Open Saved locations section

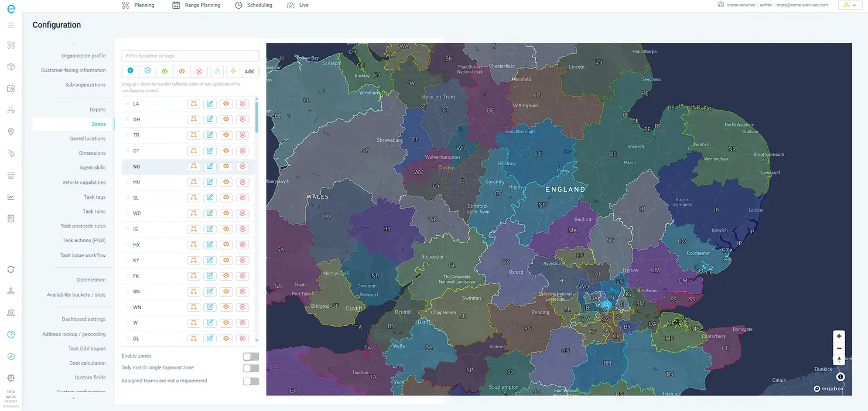pos(88,138)
